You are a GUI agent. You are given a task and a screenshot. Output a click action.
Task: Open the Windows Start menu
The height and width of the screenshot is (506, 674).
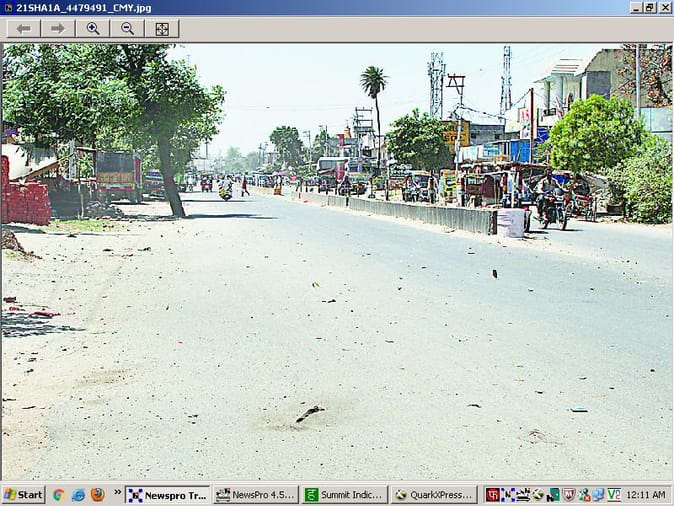(23, 495)
